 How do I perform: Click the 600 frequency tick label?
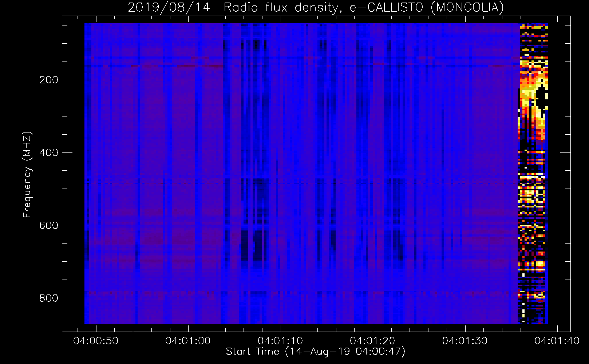[x=49, y=225]
